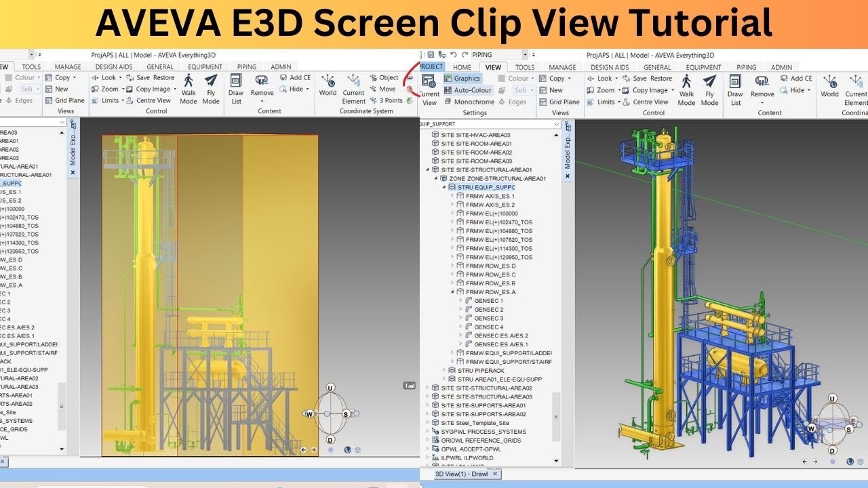Toggle Edges option in right window
The height and width of the screenshot is (488, 868).
coord(512,102)
